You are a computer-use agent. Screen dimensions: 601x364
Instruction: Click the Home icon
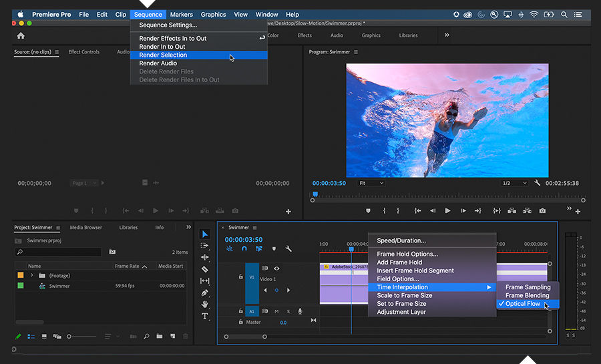21,35
